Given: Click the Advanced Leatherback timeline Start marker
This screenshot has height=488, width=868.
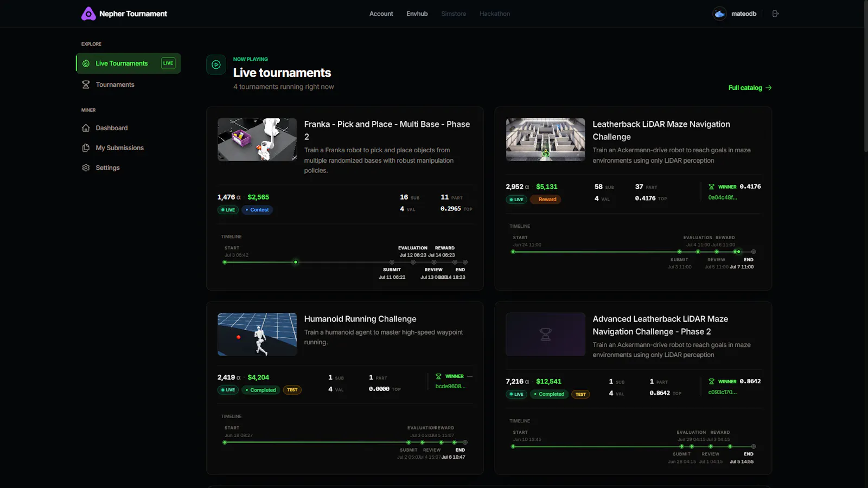Looking at the screenshot, I should click(513, 447).
